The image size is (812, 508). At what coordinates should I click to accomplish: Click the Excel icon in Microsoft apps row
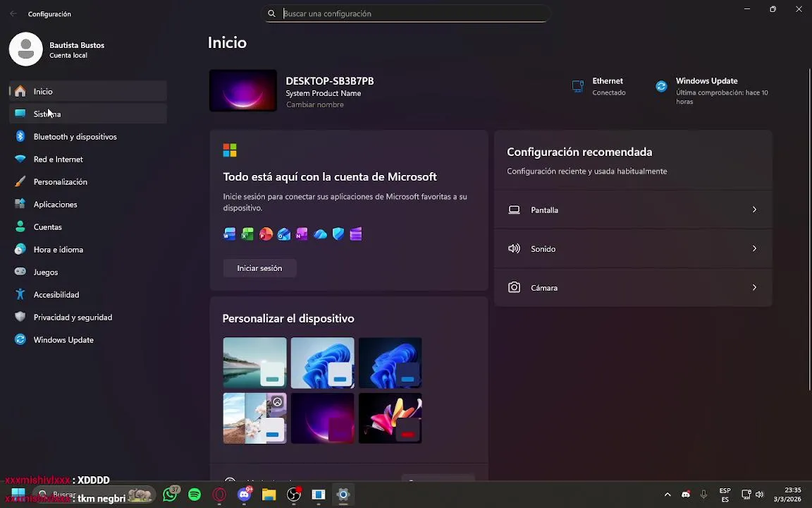pyautogui.click(x=247, y=234)
